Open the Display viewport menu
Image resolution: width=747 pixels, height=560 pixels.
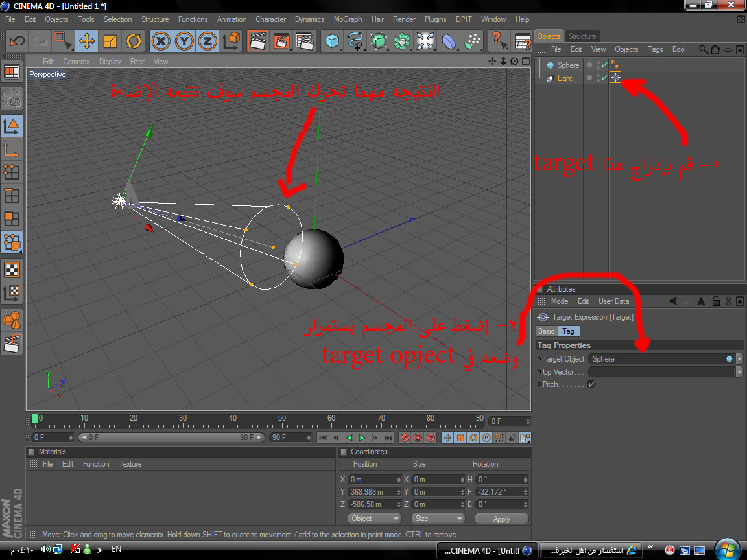click(110, 62)
